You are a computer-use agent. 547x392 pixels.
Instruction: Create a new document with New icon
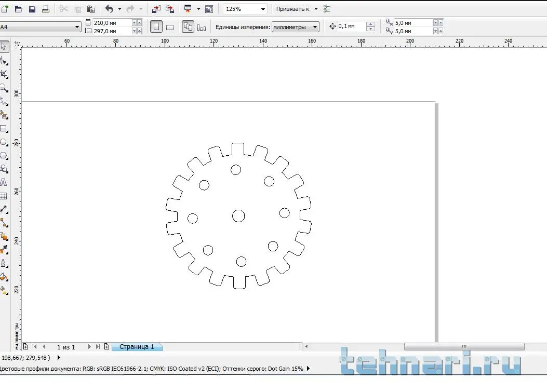(5, 9)
